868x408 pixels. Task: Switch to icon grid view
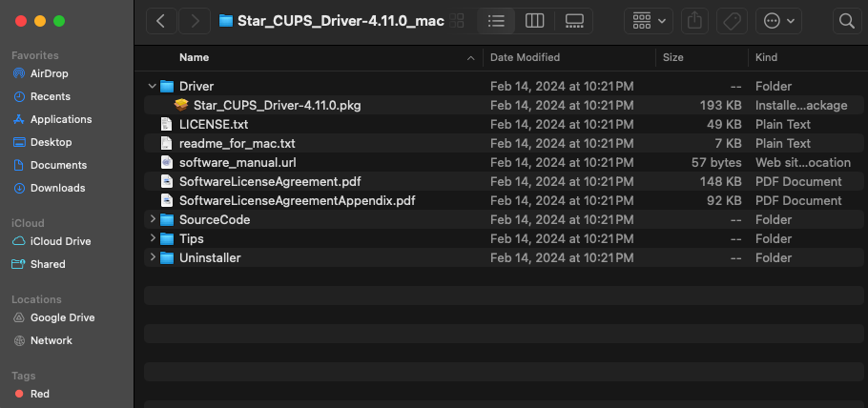coord(457,21)
